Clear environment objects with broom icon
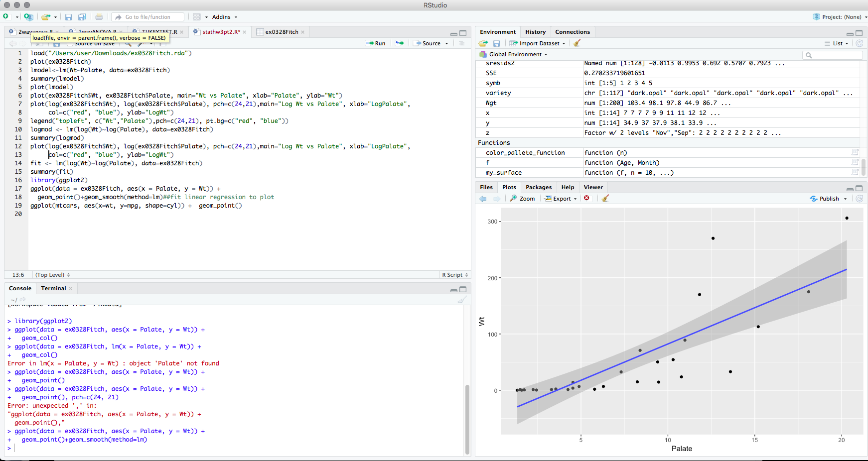 tap(577, 43)
